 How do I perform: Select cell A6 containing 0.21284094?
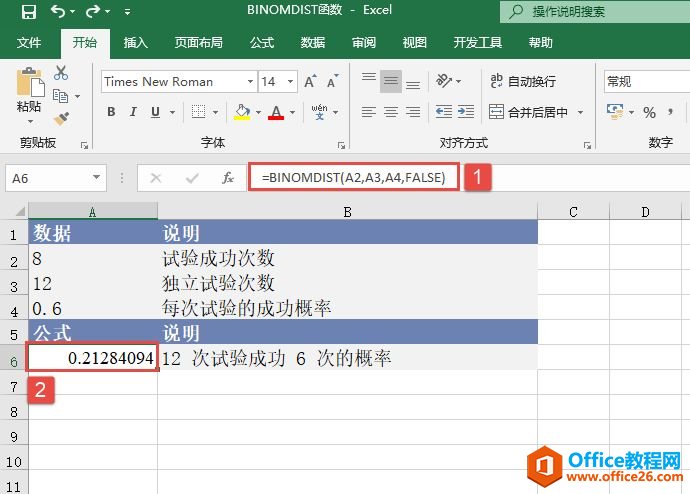[x=93, y=358]
